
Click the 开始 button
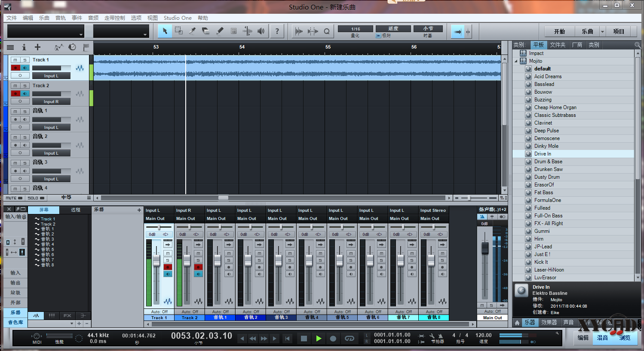559,31
